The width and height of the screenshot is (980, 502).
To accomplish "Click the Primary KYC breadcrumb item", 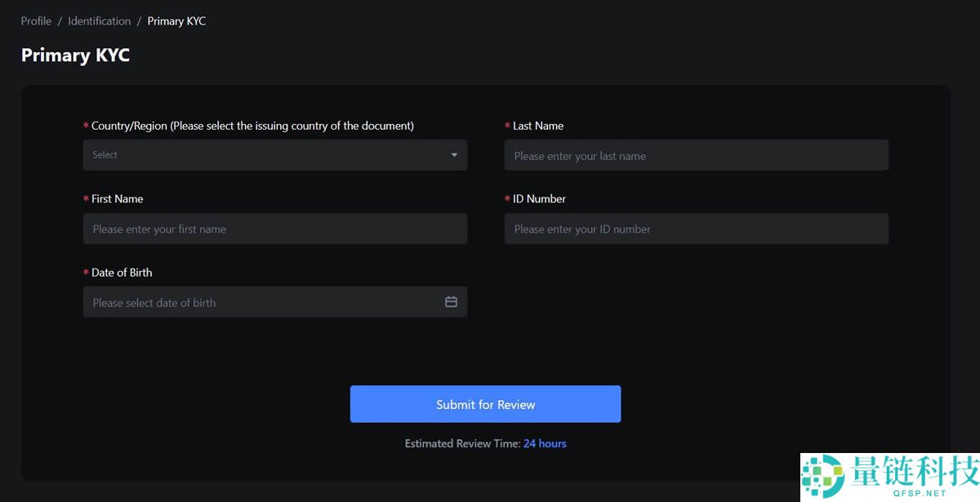I will [176, 21].
